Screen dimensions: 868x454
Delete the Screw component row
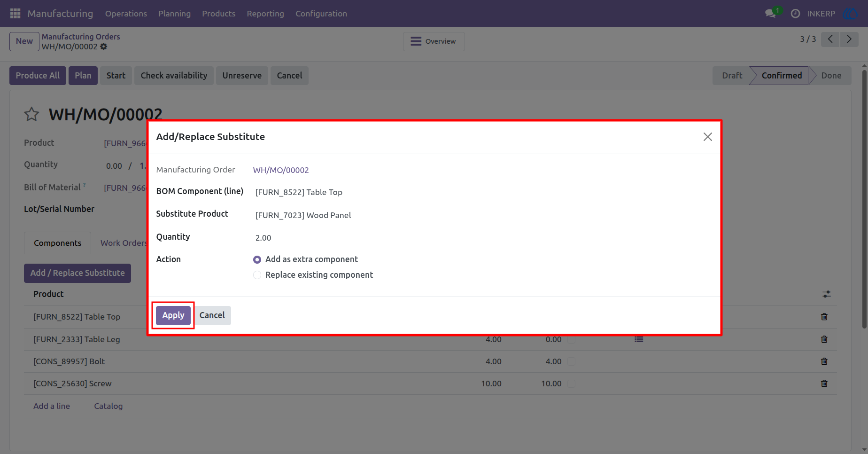click(x=824, y=384)
